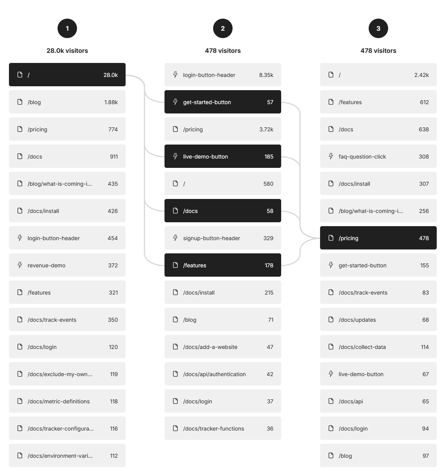Select the /docs/api/authentication row

[x=222, y=374]
